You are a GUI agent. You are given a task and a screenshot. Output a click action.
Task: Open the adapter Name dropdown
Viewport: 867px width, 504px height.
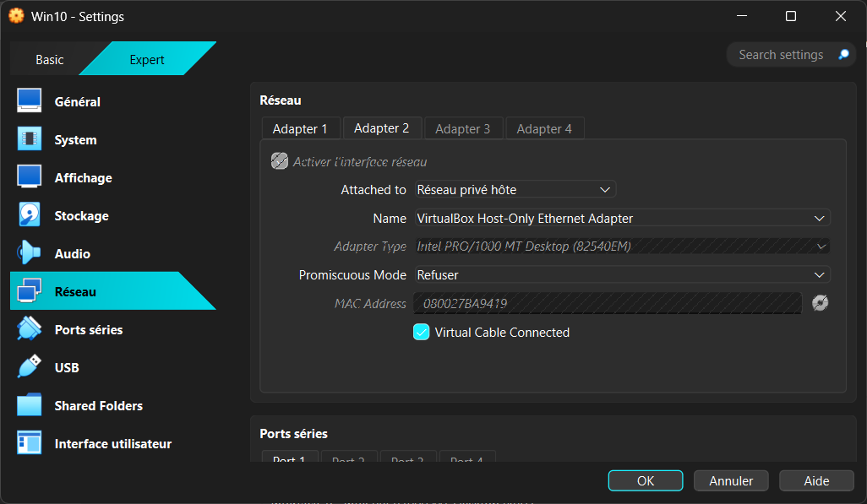pyautogui.click(x=621, y=219)
